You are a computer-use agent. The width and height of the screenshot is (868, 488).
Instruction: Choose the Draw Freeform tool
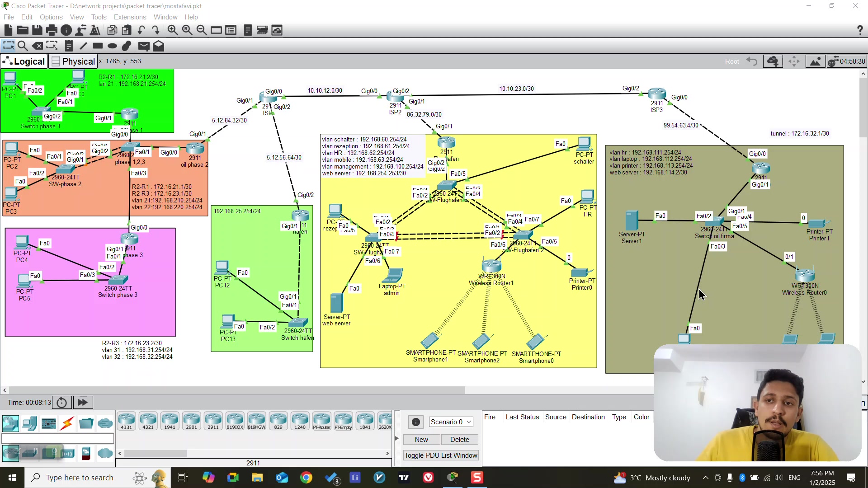pyautogui.click(x=127, y=46)
